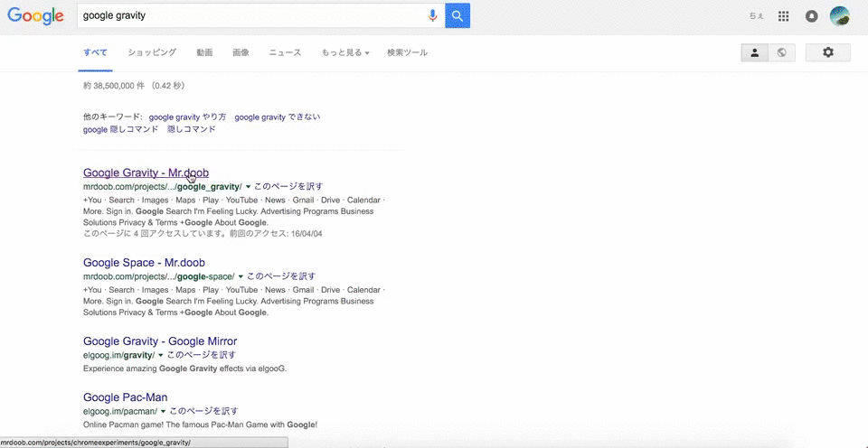Expand arrow next to mrdoob google_gravity URL

click(x=249, y=186)
